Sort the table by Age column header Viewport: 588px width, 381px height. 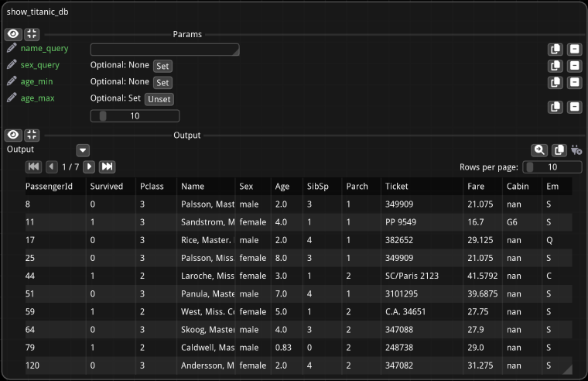pos(282,187)
